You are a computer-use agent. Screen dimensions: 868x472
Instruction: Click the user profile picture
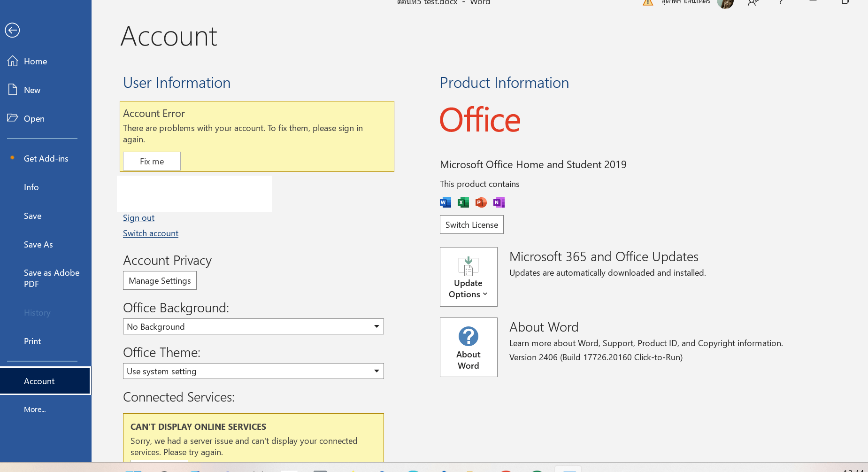pos(725,3)
